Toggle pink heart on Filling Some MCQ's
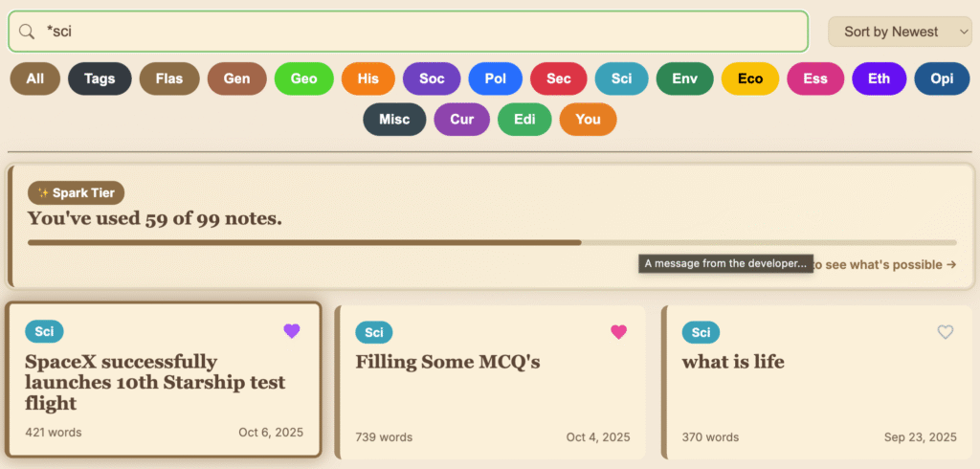The height and width of the screenshot is (469, 980). (619, 332)
